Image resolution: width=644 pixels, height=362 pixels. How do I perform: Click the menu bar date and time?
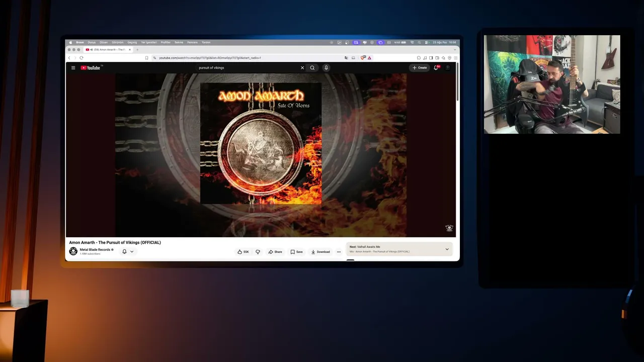coord(444,42)
